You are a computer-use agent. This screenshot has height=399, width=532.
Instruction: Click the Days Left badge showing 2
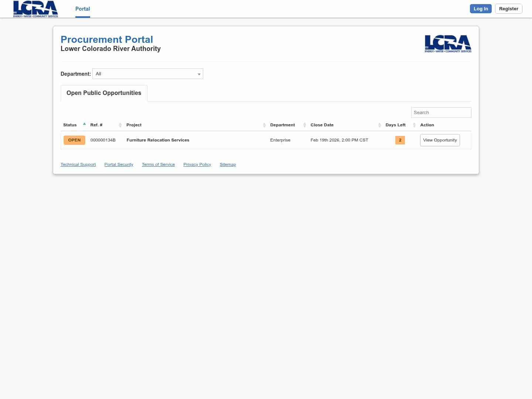[x=400, y=140]
